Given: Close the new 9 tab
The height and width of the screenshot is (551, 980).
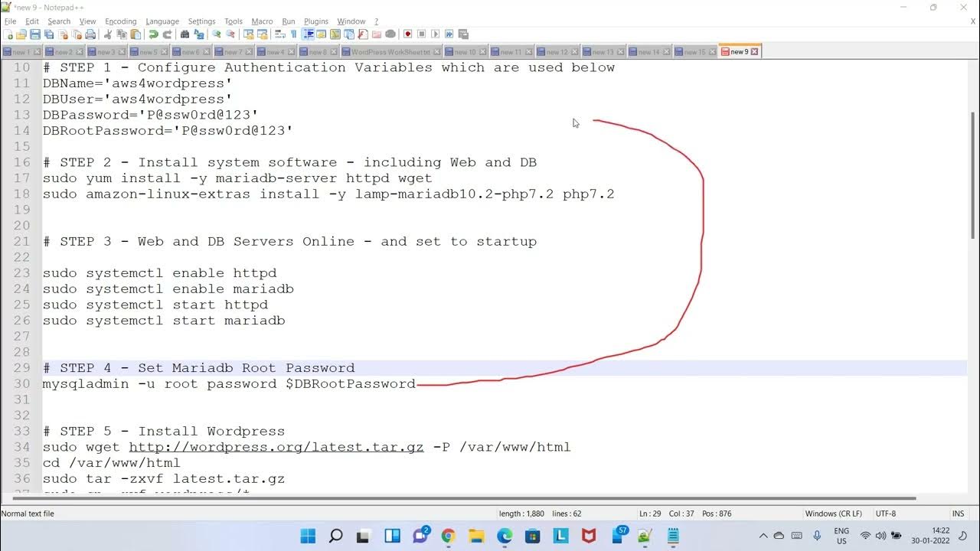Looking at the screenshot, I should (x=754, y=52).
